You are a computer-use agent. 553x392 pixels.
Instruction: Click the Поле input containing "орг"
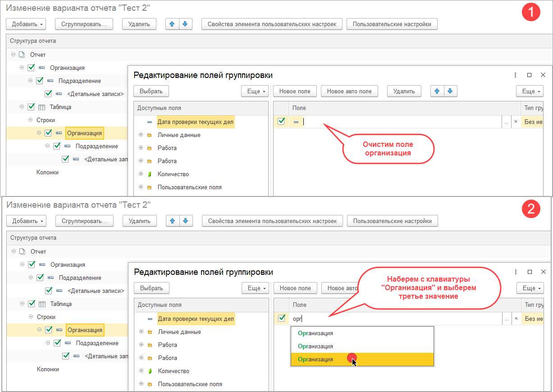(x=397, y=319)
